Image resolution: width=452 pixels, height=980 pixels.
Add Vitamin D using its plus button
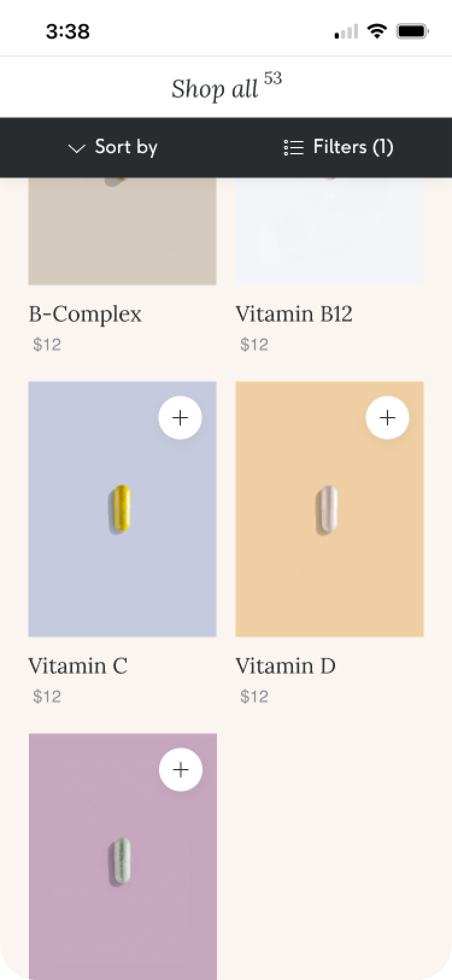(388, 418)
